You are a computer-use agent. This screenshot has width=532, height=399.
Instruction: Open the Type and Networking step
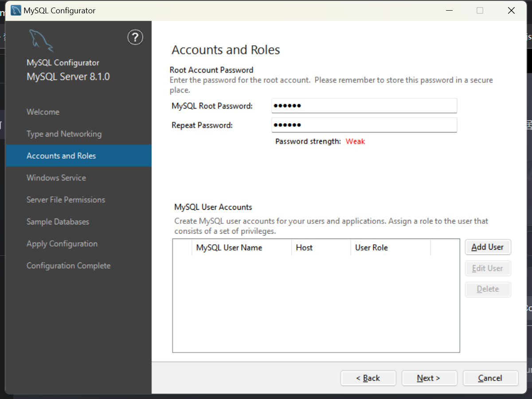pos(64,134)
